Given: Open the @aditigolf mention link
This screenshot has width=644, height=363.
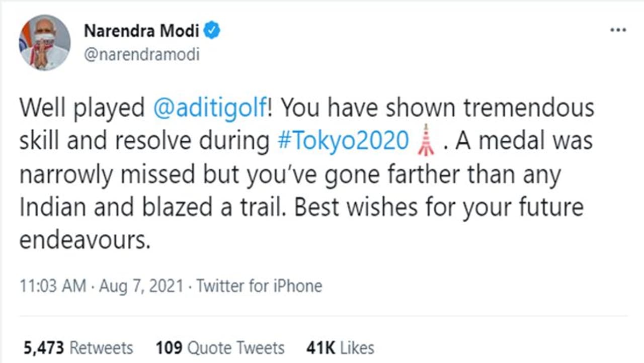Looking at the screenshot, I should click(x=208, y=109).
